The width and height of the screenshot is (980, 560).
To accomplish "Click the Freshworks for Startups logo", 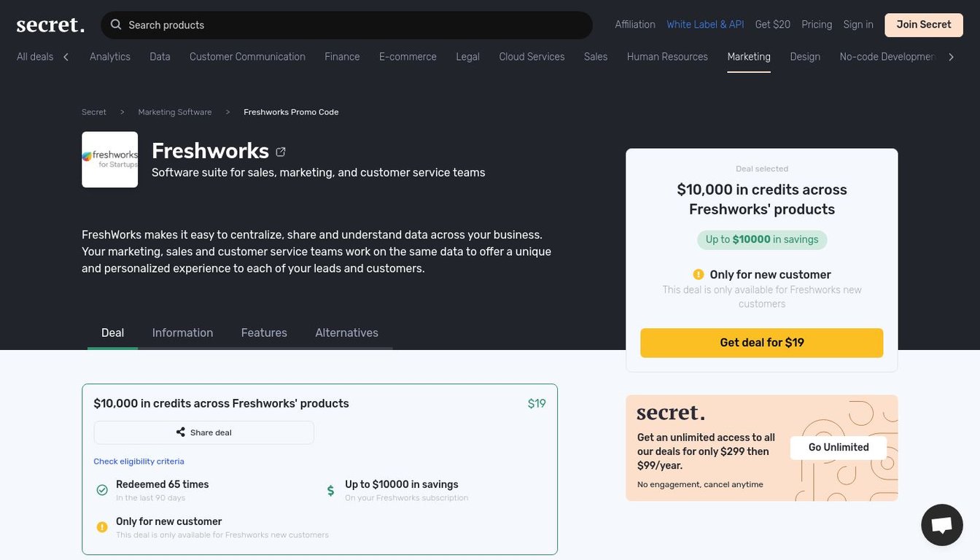I will click(x=110, y=160).
